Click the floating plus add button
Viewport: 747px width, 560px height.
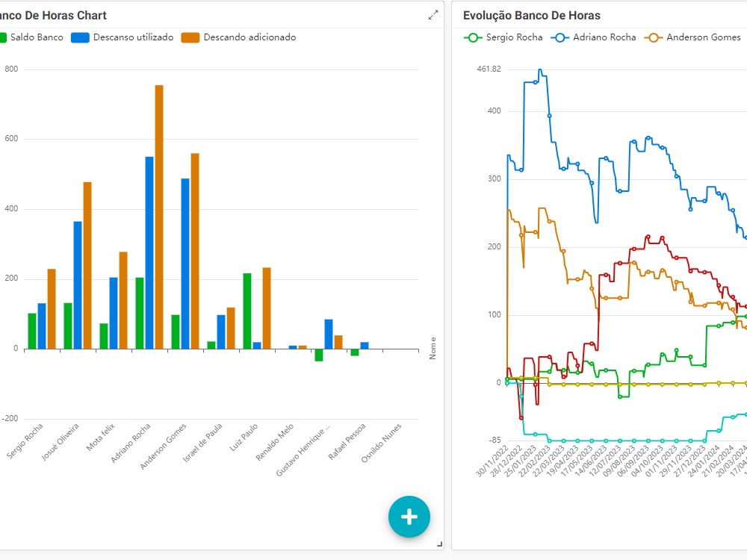(409, 517)
